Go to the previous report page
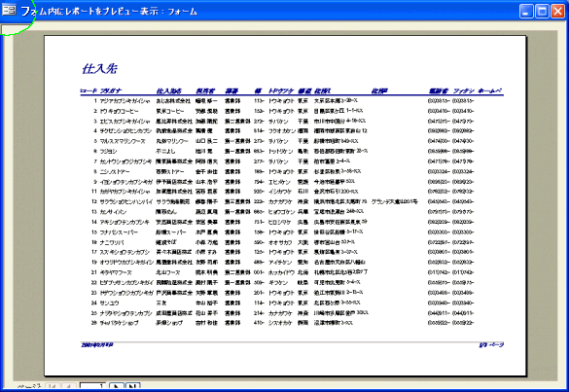The width and height of the screenshot is (569, 392). click(x=69, y=386)
